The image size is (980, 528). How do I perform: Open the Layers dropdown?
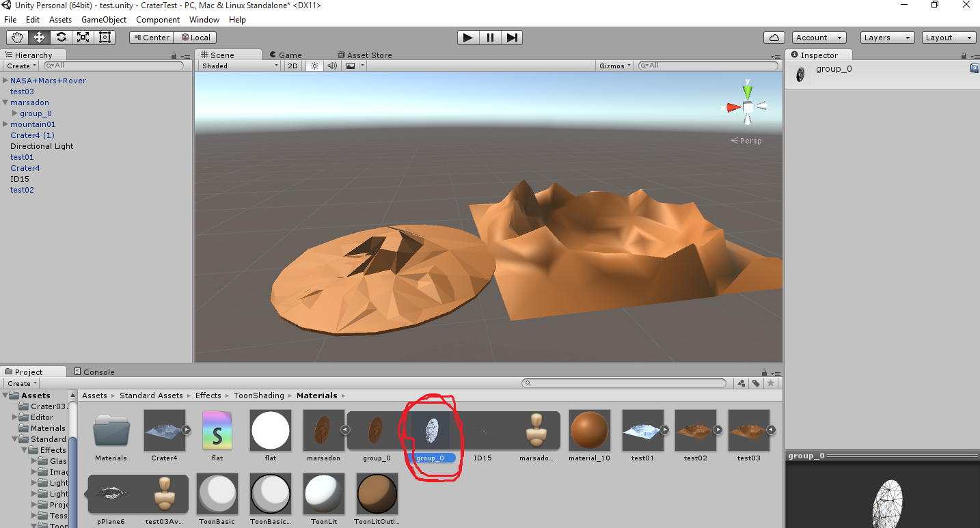[x=887, y=38]
